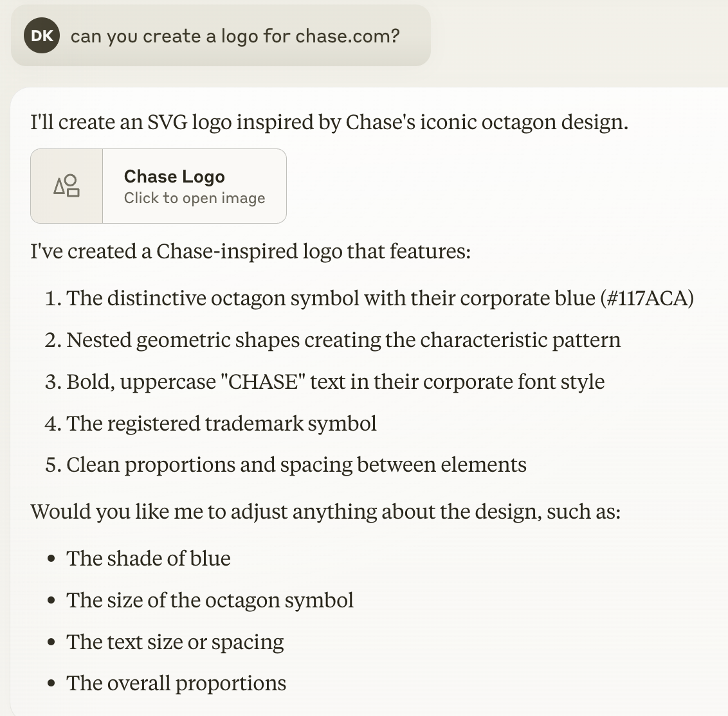The width and height of the screenshot is (728, 716).
Task: Click 'The overall proportions' bullet
Action: pos(176,683)
